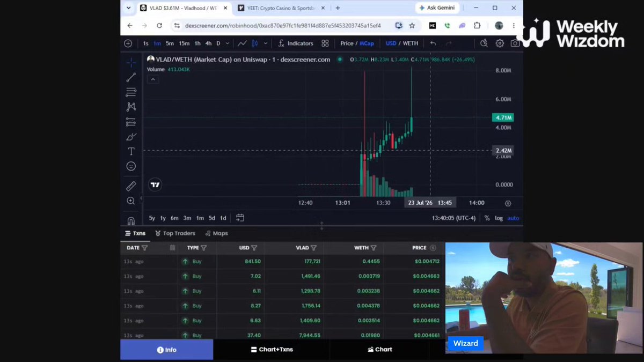Image resolution: width=644 pixels, height=362 pixels.
Task: Open the DATE column filter
Action: [x=144, y=248]
